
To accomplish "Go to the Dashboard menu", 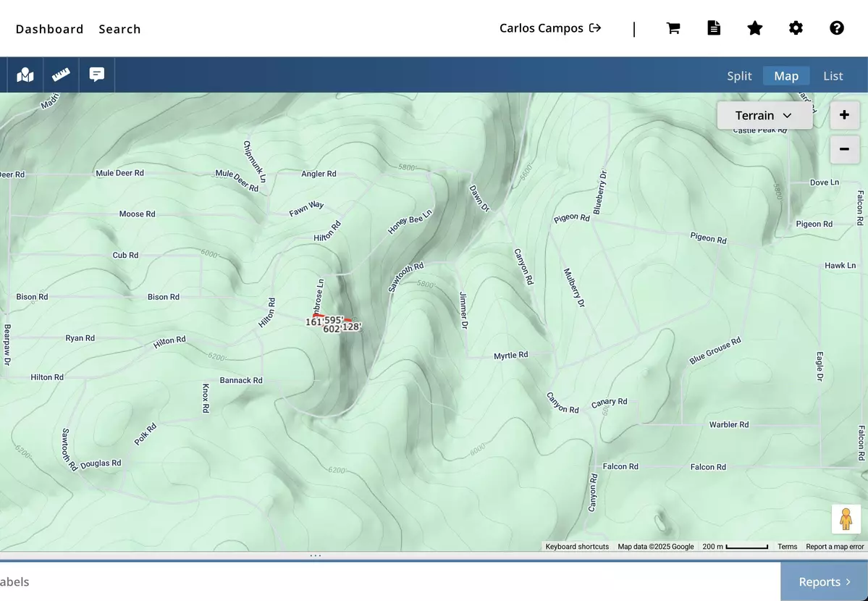I will pyautogui.click(x=49, y=29).
